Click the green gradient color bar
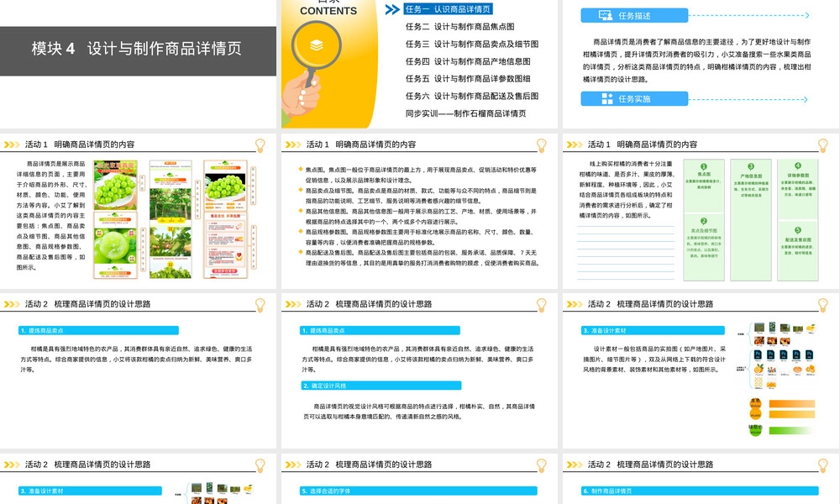Screen dimensions: 840x504 (x=790, y=430)
